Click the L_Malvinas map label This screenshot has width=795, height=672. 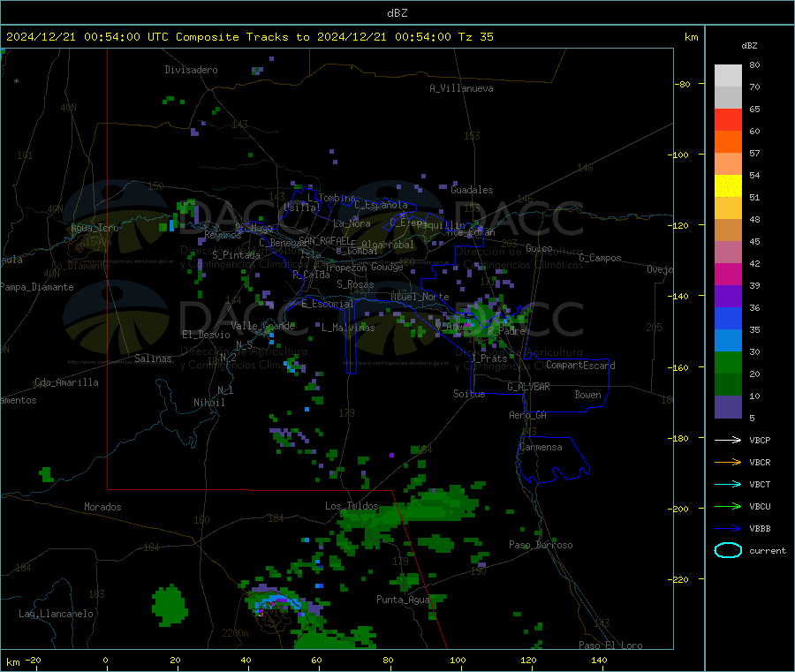click(348, 328)
